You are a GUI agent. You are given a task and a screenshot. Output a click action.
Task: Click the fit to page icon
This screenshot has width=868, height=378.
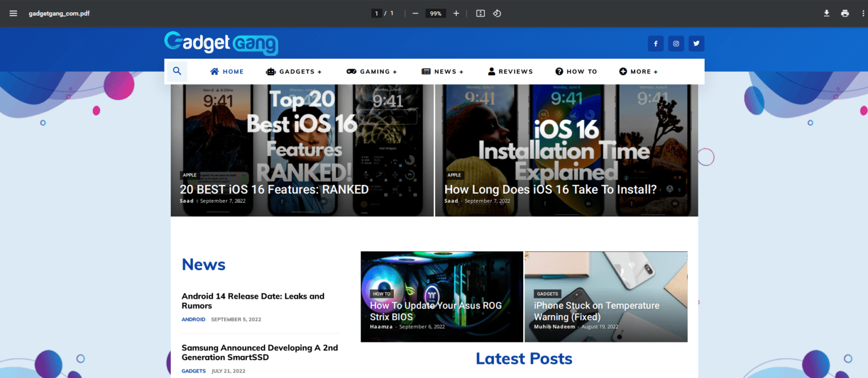pyautogui.click(x=480, y=14)
